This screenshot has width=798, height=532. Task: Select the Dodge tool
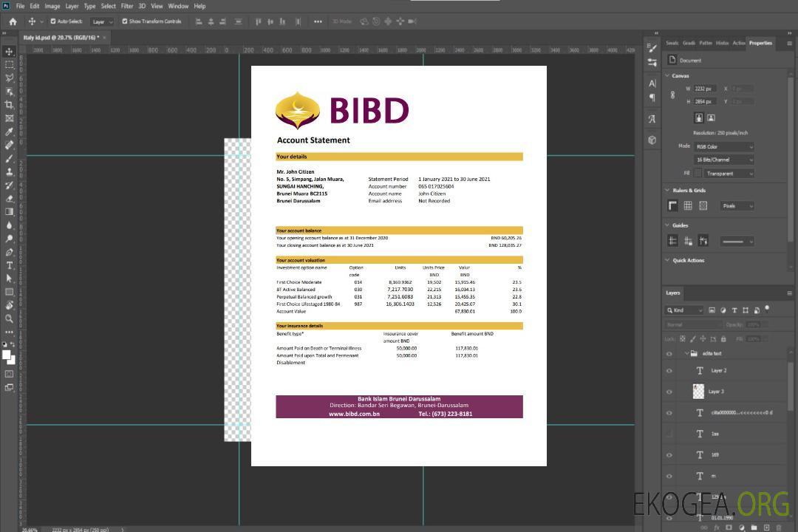tap(9, 238)
